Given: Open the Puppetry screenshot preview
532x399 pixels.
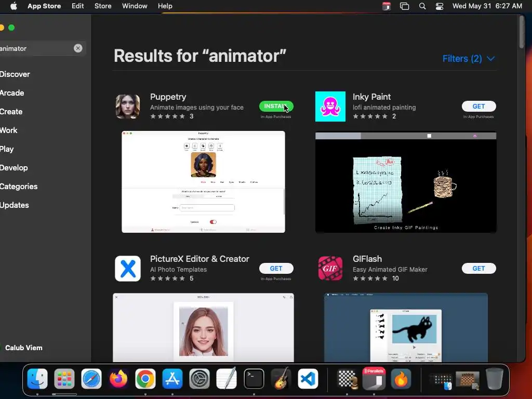Looking at the screenshot, I should click(x=203, y=182).
